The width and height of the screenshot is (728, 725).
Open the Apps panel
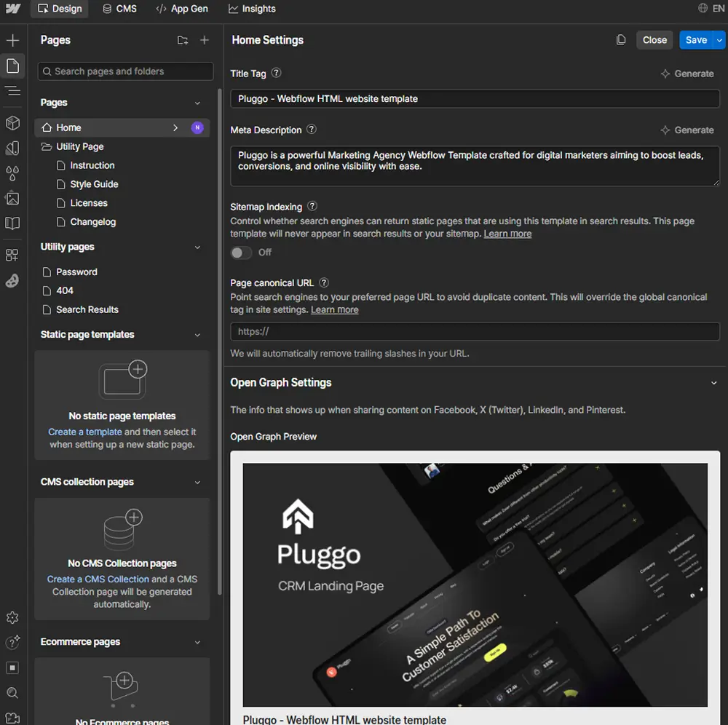click(x=12, y=255)
